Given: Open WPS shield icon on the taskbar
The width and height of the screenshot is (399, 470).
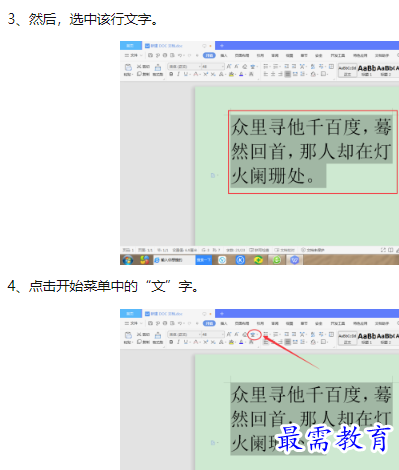Looking at the screenshot, I should coord(294,260).
